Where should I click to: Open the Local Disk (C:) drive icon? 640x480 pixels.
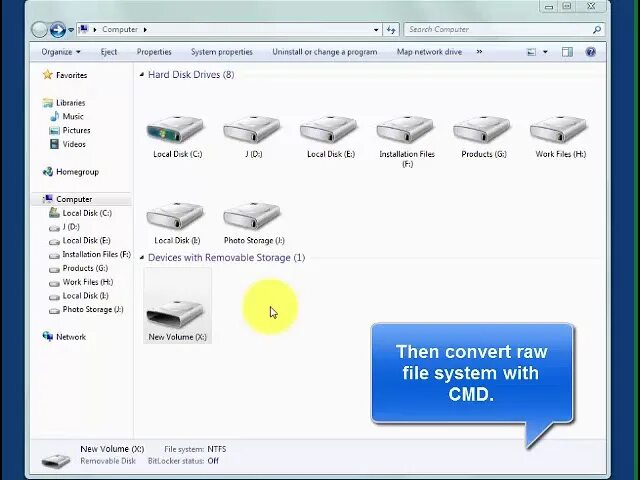(x=176, y=129)
